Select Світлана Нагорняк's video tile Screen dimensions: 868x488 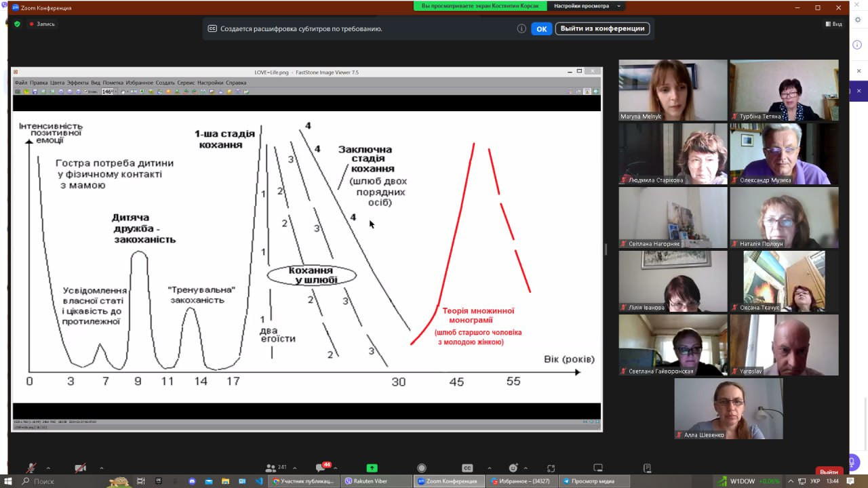pos(673,218)
